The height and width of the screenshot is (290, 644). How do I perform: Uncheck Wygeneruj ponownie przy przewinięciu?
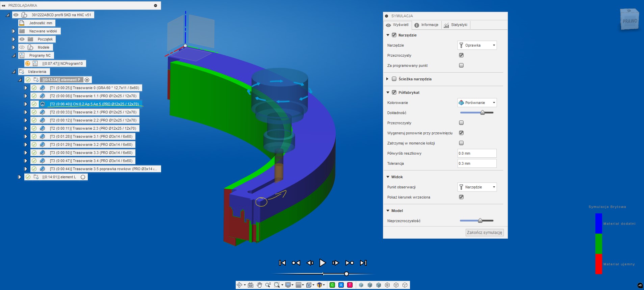(x=461, y=133)
